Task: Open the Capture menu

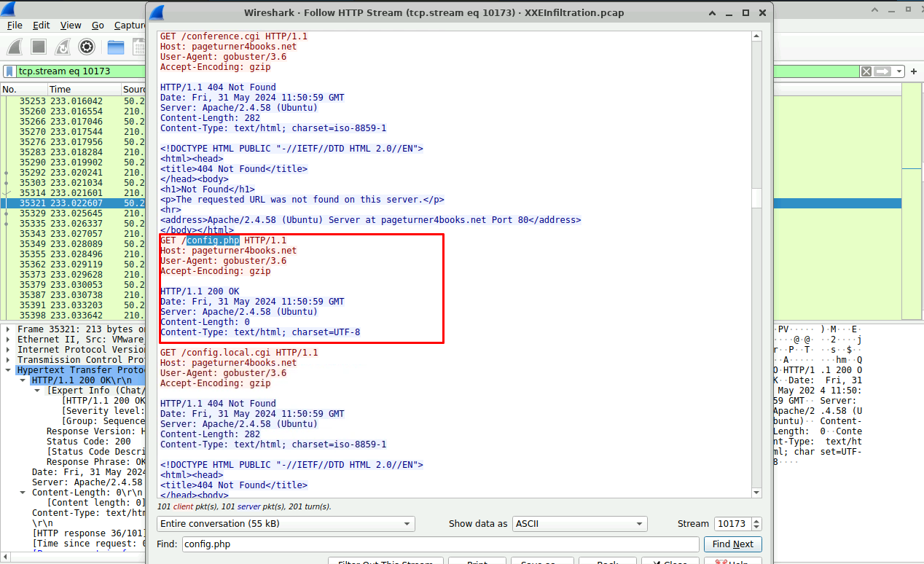Action: pos(129,25)
